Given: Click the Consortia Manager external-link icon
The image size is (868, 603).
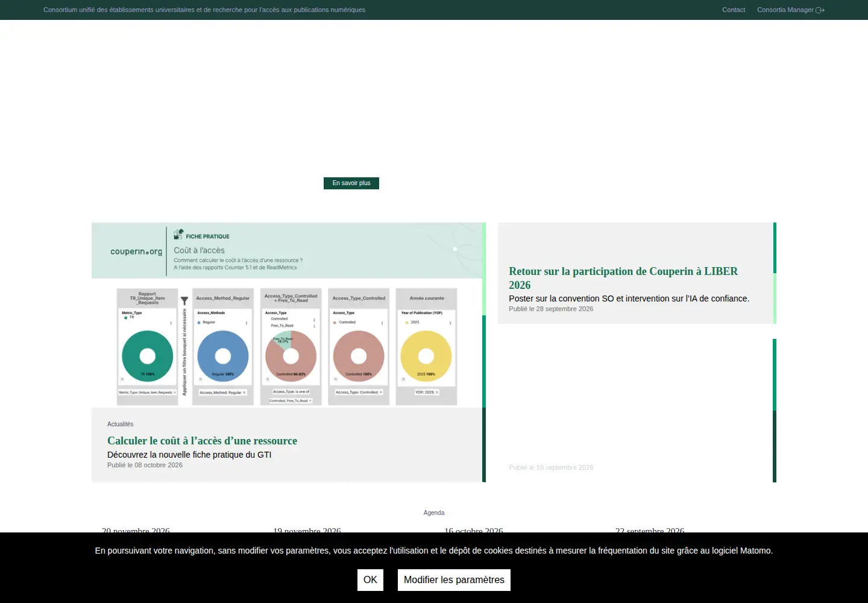Looking at the screenshot, I should 820,10.
